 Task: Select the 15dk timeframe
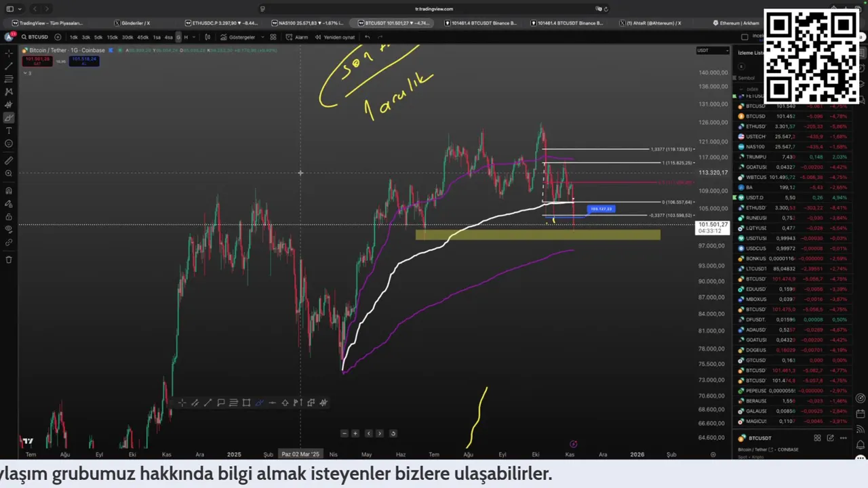112,37
